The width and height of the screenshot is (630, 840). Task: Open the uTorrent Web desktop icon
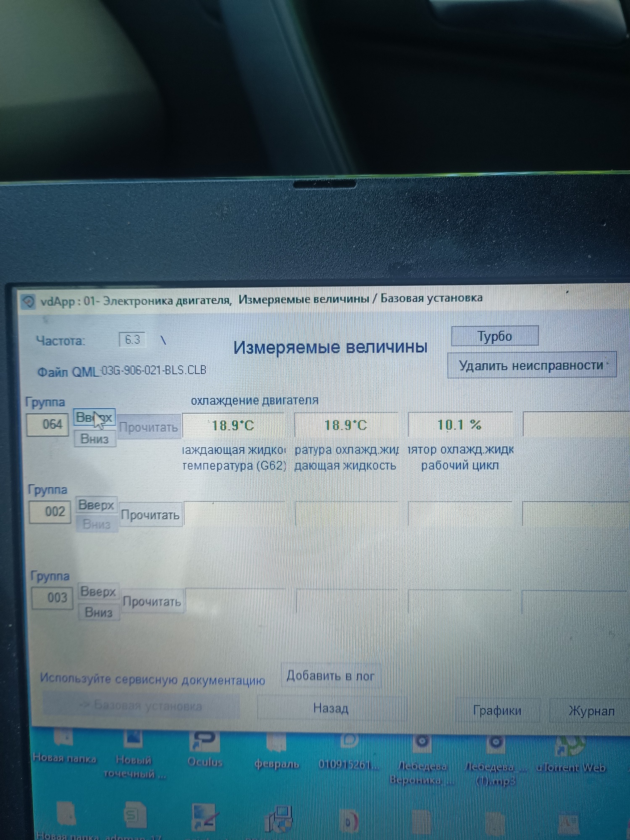[570, 749]
